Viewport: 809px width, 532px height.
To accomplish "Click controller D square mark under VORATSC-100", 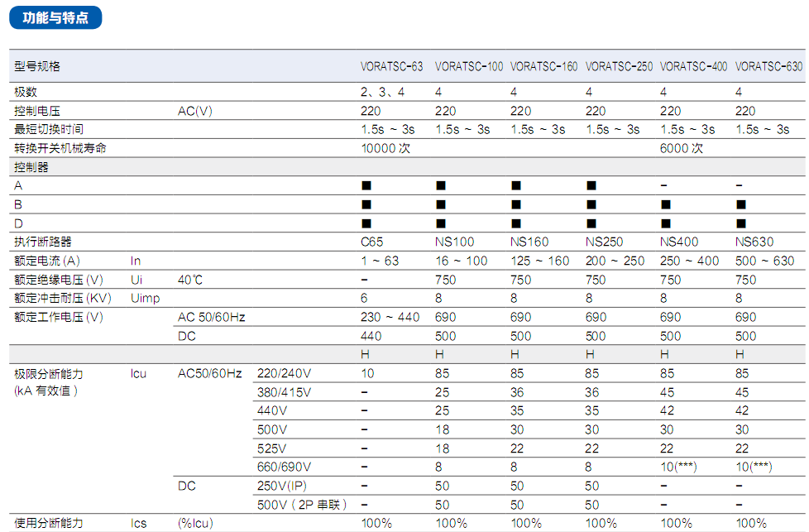I will [441, 223].
